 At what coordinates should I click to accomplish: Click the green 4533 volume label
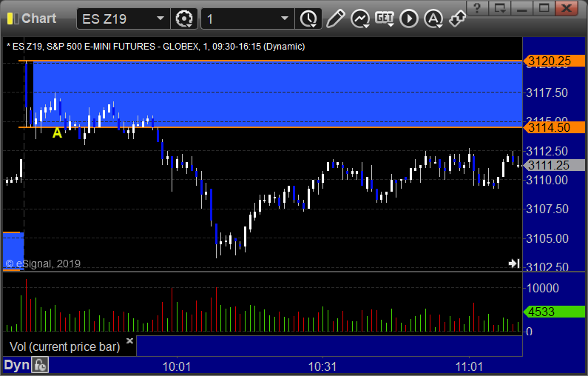point(554,312)
